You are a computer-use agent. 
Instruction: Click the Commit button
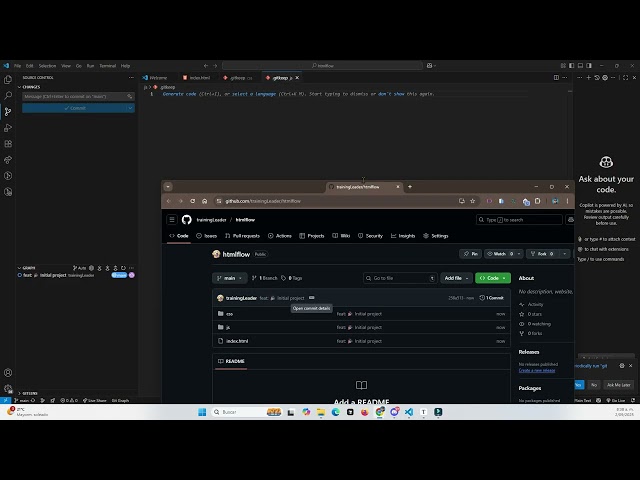[74, 108]
